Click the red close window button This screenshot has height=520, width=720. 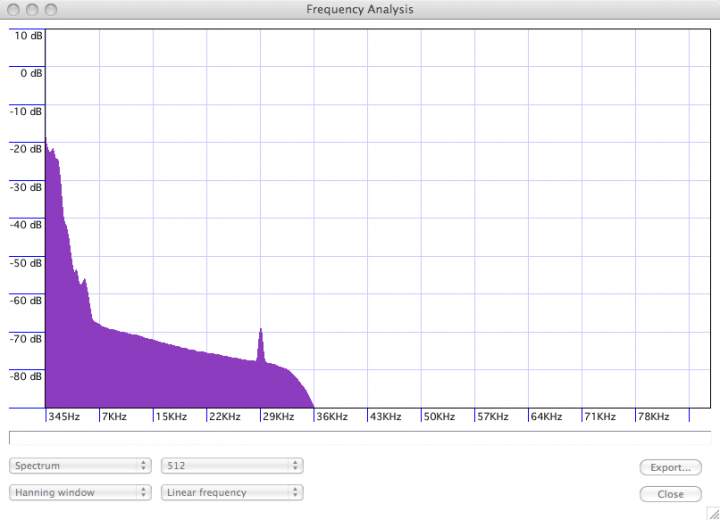tap(13, 9)
